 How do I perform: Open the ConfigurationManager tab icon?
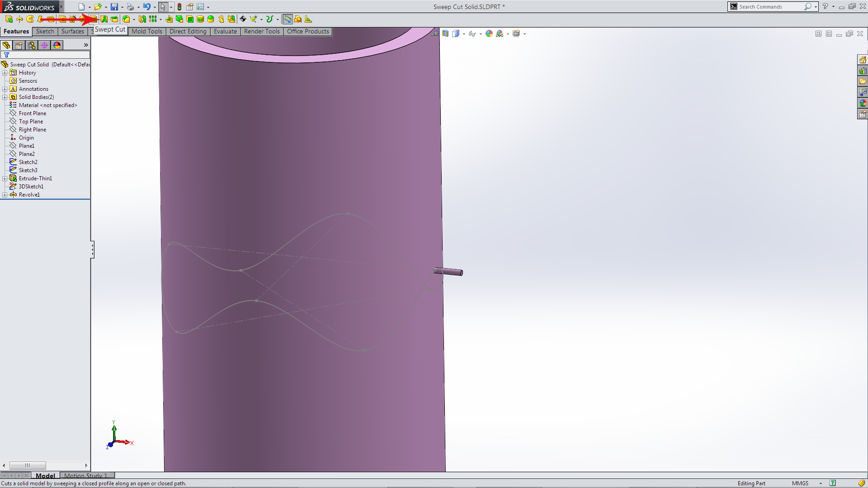coord(32,45)
